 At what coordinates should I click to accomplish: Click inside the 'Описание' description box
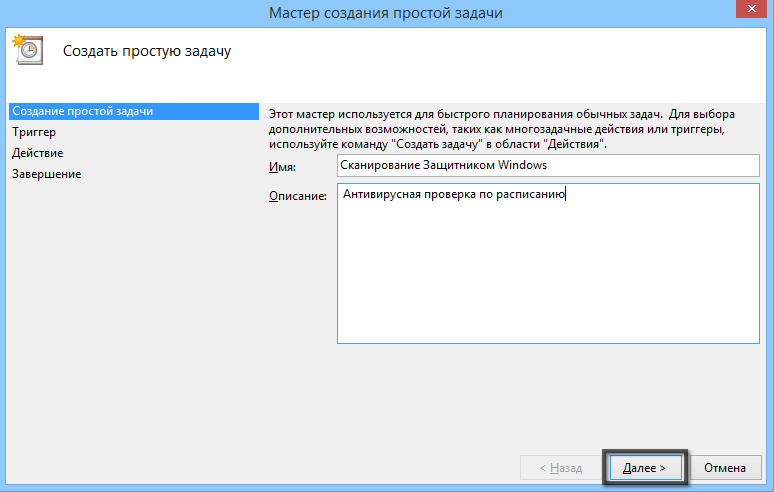548,264
